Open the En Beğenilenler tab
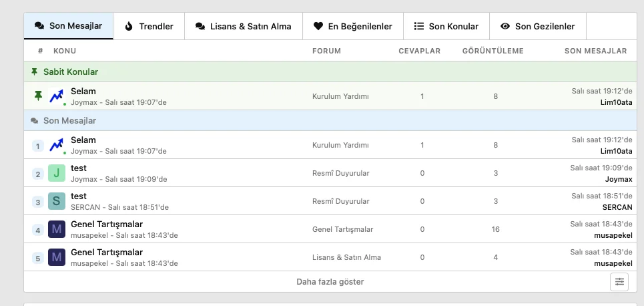The height and width of the screenshot is (306, 644). [353, 27]
